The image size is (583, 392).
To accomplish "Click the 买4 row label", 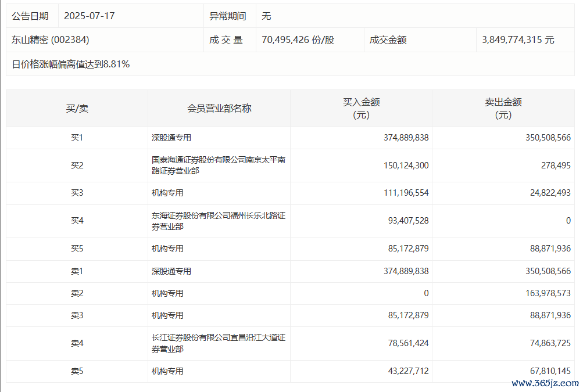I will click(77, 221).
